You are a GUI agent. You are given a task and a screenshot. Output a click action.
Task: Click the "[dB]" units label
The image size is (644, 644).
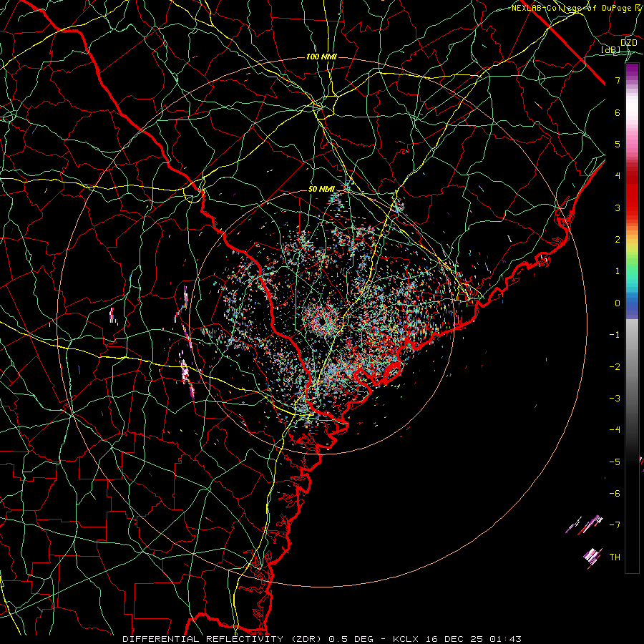[611, 49]
